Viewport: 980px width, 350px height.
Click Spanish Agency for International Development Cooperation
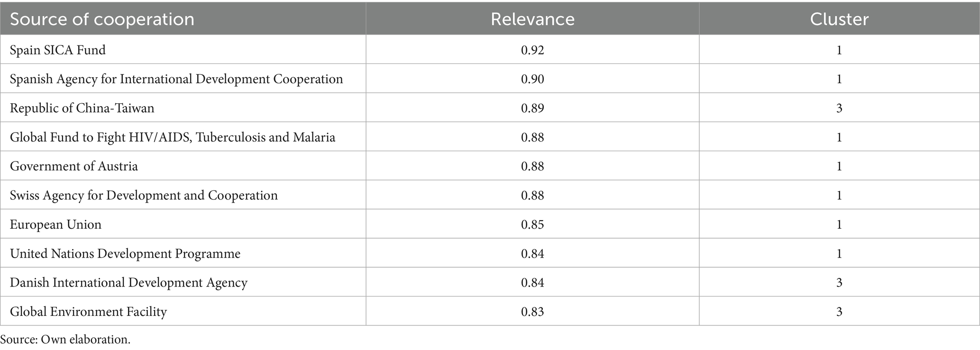[x=176, y=79]
